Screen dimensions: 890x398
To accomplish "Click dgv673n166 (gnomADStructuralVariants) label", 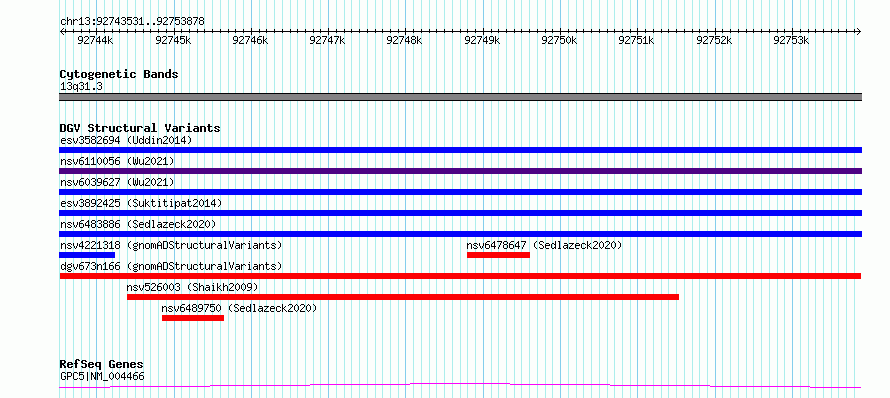I will pos(171,266).
